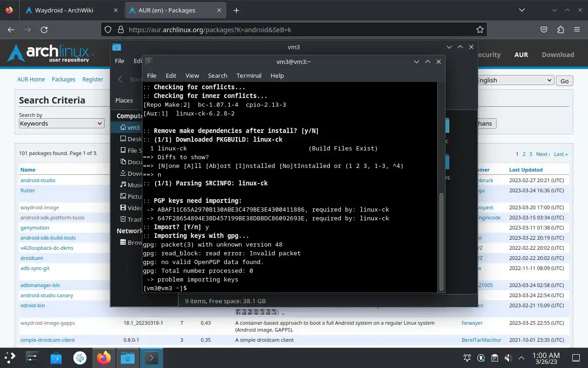Open the terminal View menu
The width and height of the screenshot is (588, 368).
pyautogui.click(x=192, y=75)
